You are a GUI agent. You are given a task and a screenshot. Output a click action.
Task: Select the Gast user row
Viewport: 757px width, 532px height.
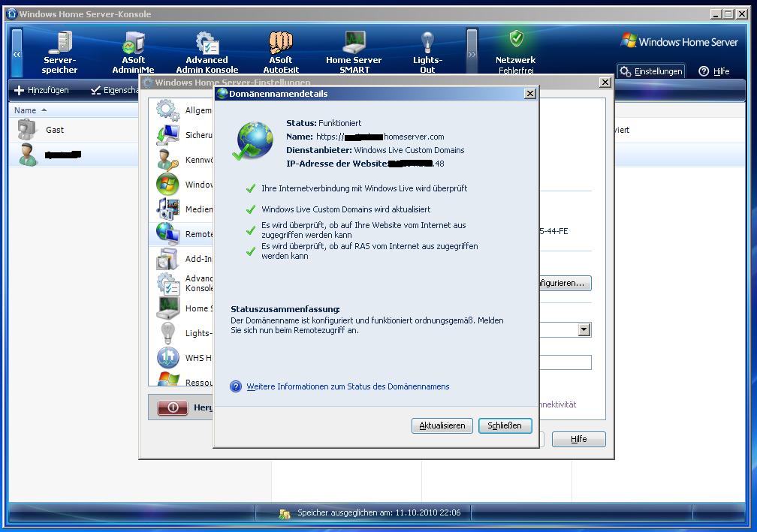pyautogui.click(x=74, y=130)
